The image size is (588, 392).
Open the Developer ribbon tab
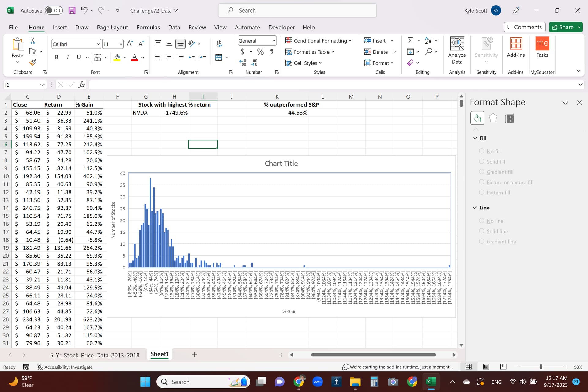coord(281,27)
